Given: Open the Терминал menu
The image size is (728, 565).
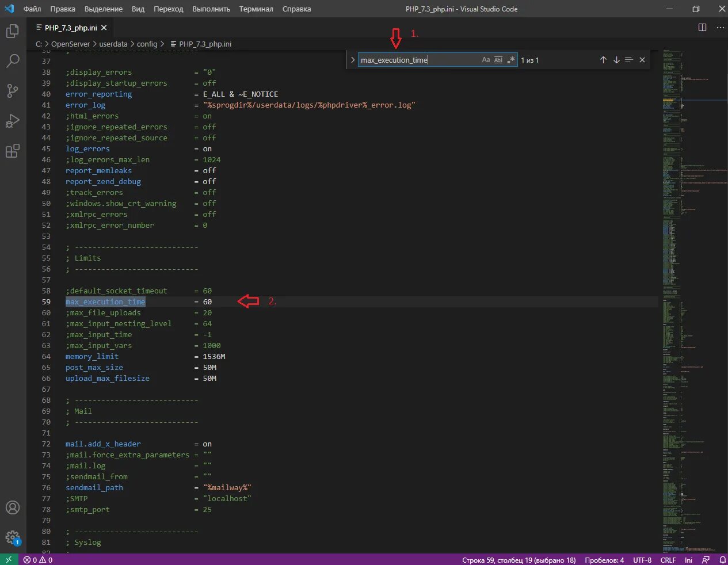Looking at the screenshot, I should [x=256, y=9].
